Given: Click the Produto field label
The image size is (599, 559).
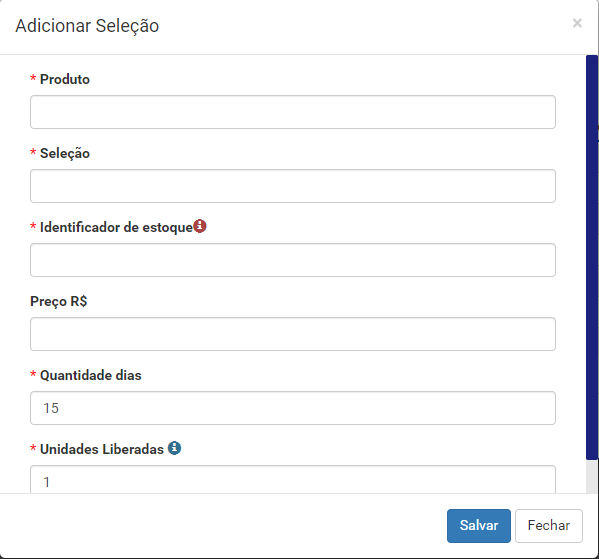Looking at the screenshot, I should (65, 79).
